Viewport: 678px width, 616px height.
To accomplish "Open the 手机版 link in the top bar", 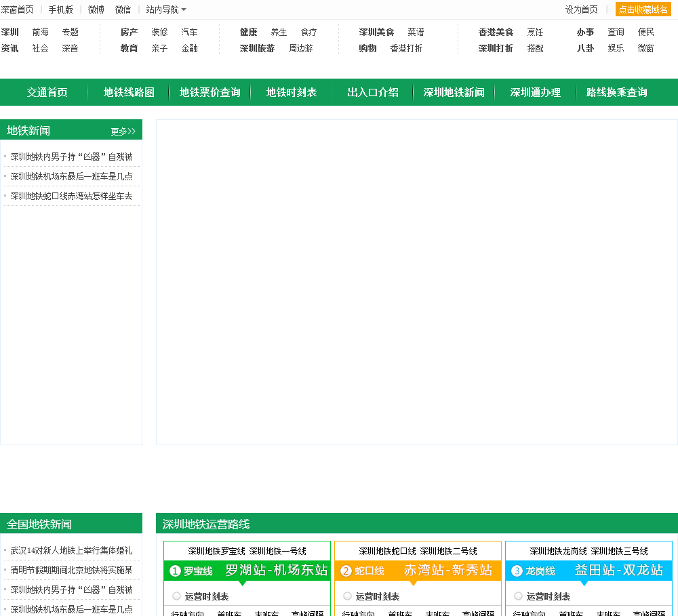I will coord(60,9).
